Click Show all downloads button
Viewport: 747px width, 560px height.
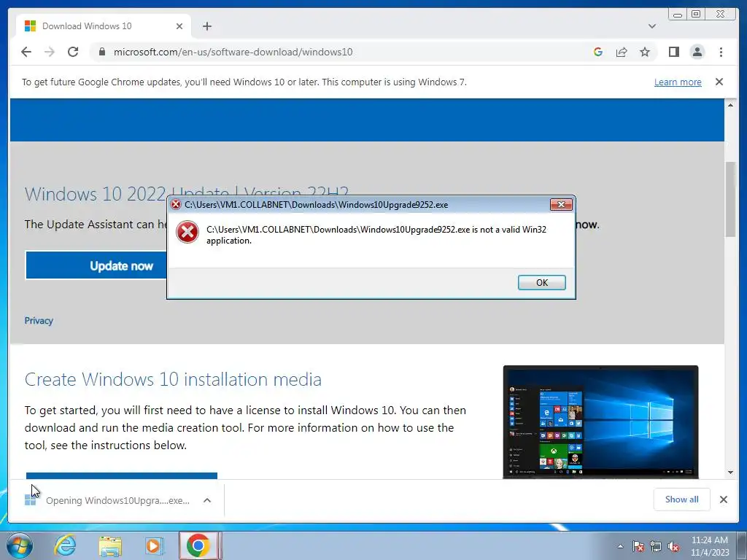(682, 499)
